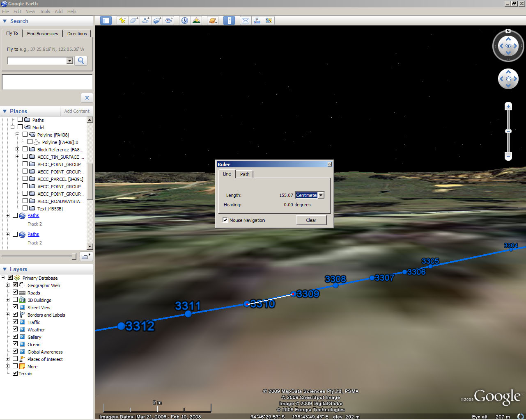Clear search results with the X button

[x=87, y=98]
